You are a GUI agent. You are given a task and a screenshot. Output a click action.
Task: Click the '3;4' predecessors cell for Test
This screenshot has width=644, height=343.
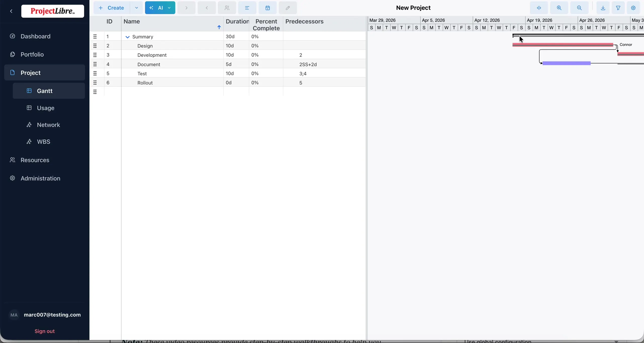click(324, 73)
